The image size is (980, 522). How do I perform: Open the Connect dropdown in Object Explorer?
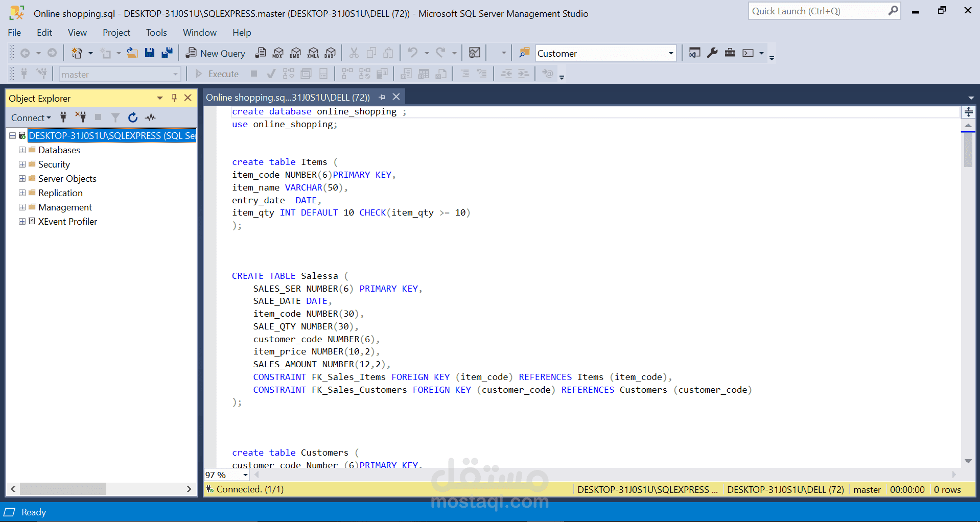click(31, 118)
